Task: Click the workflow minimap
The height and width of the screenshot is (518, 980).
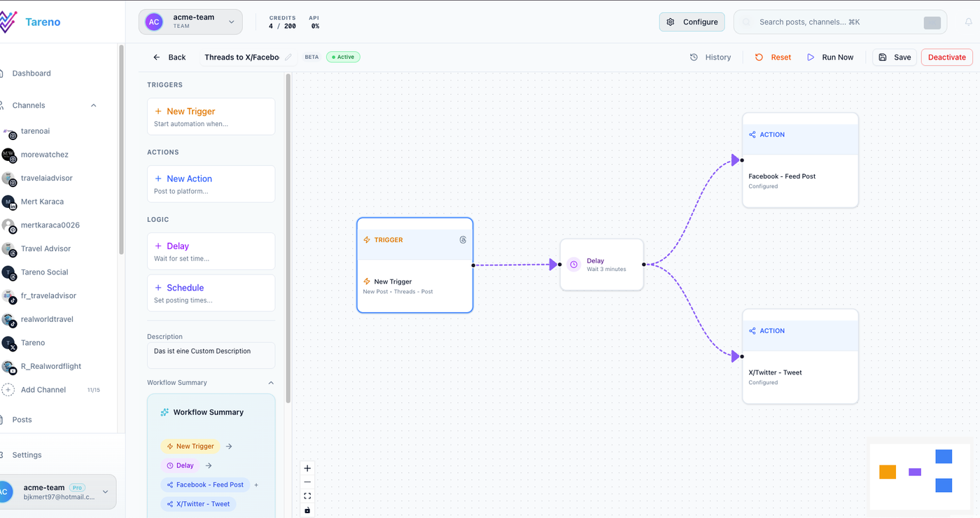Action: click(x=920, y=476)
